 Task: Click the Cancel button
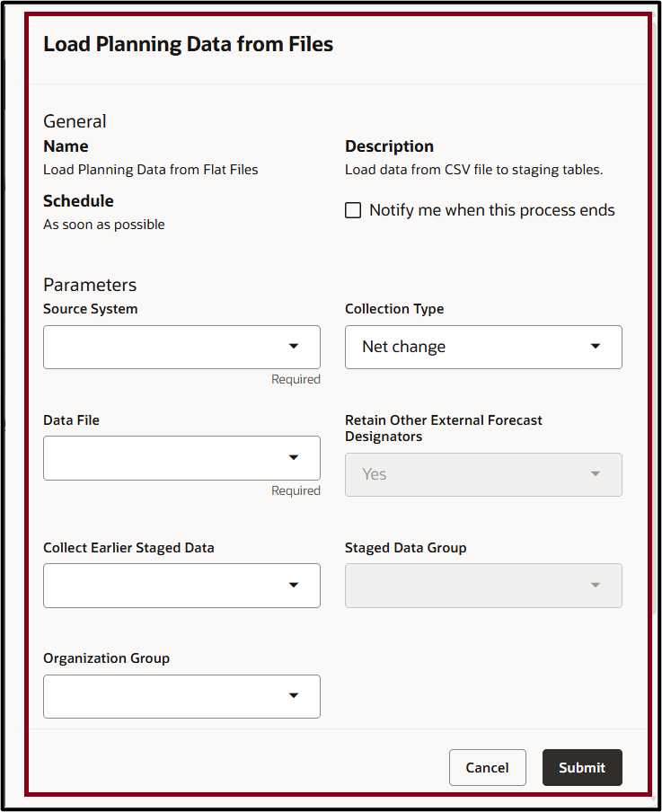487,767
